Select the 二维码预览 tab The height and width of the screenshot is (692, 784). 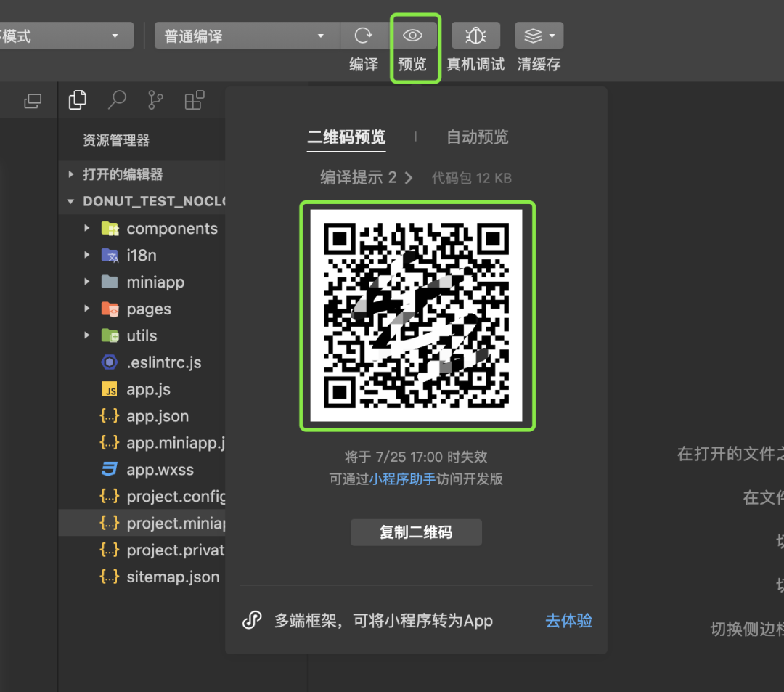346,137
